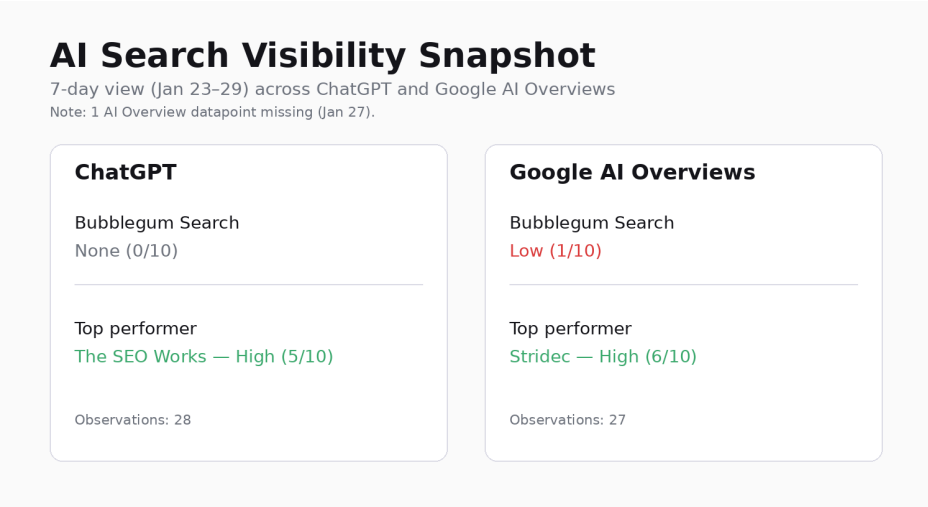Click the AI Search Visibility Snapshot title
928x507 pixels.
pyautogui.click(x=322, y=55)
